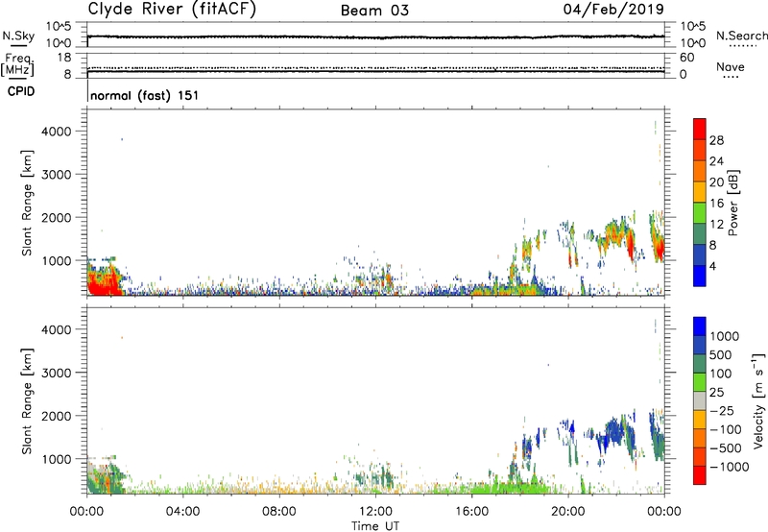The width and height of the screenshot is (768, 532).
Task: Click the "20:00" time tick label
Action: pyautogui.click(x=567, y=512)
